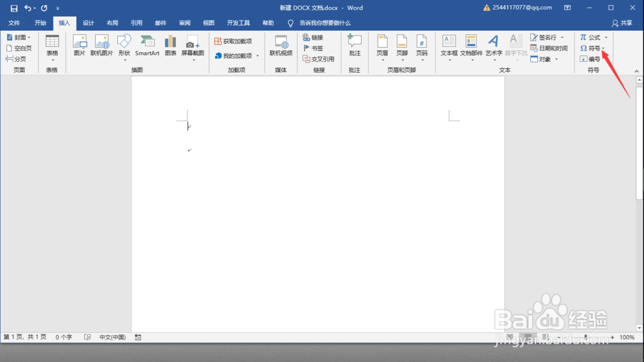The width and height of the screenshot is (644, 362).
Task: Click the zoom in plus button
Action: coord(612,338)
